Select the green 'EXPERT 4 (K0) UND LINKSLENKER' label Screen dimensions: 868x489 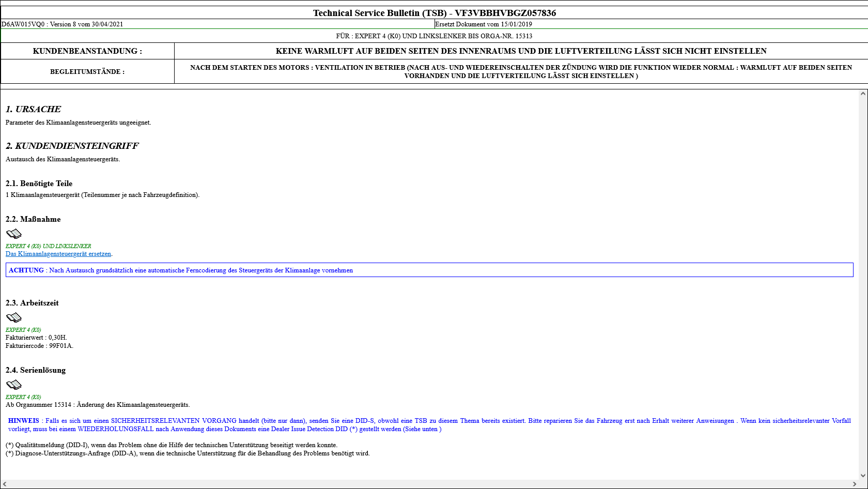[48, 246]
